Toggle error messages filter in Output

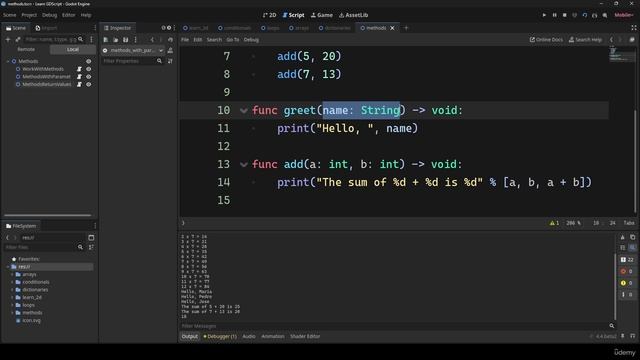coord(627,271)
